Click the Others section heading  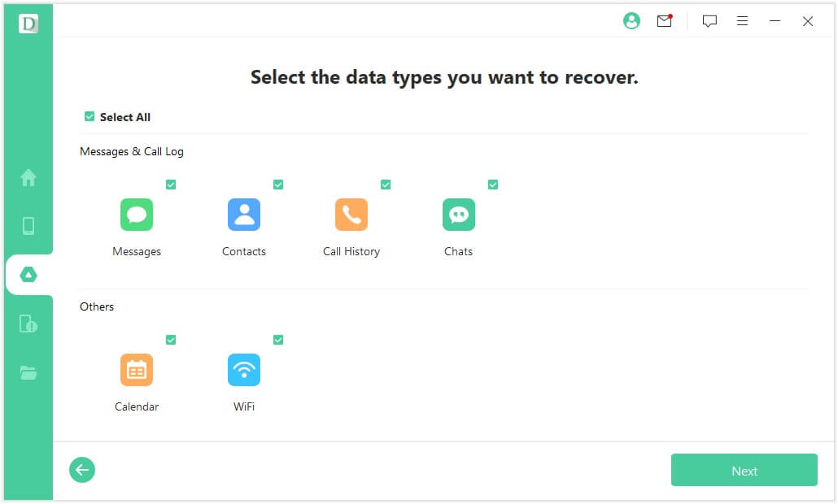[x=97, y=307]
